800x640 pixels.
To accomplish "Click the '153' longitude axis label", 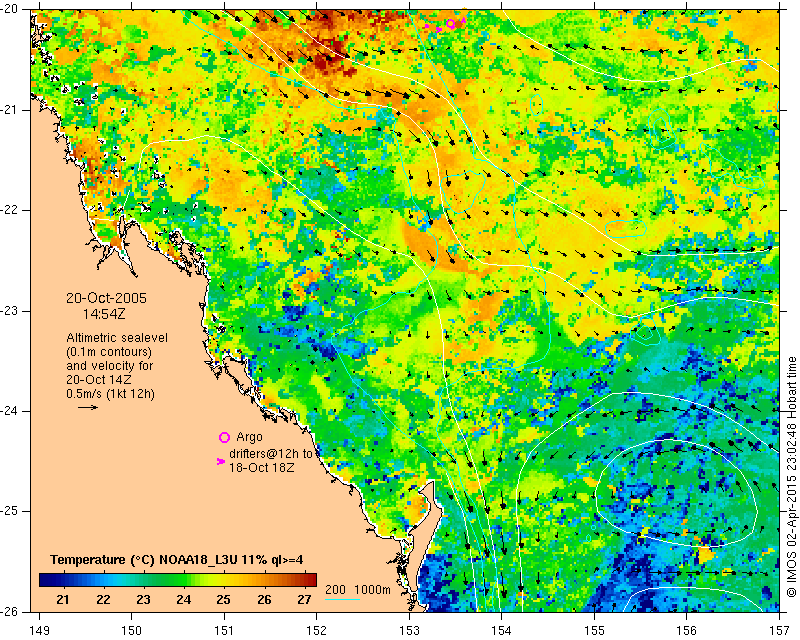I will (410, 631).
